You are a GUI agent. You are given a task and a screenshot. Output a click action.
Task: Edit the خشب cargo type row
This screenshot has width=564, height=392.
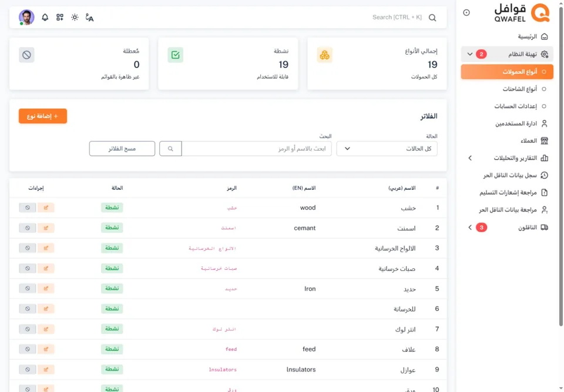click(46, 207)
